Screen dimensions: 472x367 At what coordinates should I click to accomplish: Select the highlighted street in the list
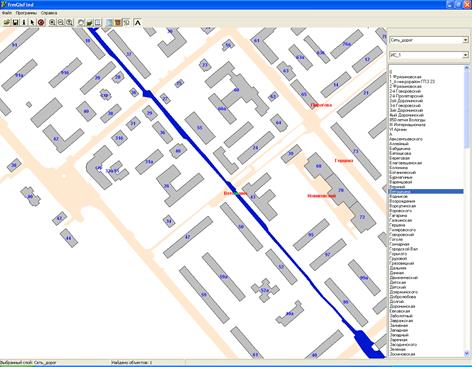point(426,192)
